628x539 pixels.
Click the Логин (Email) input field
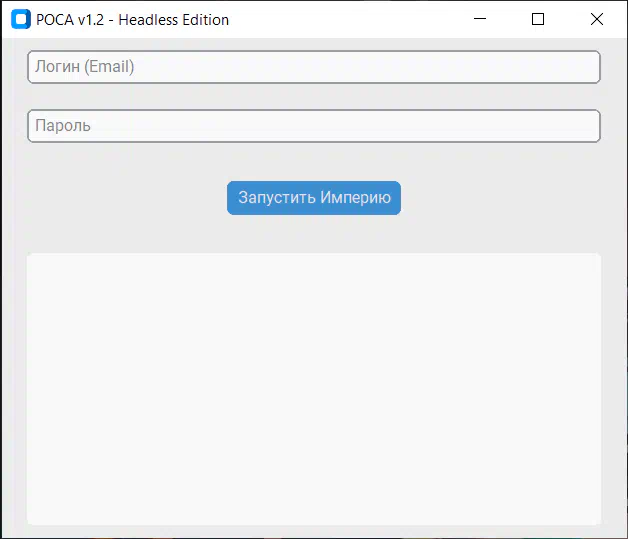click(x=314, y=67)
